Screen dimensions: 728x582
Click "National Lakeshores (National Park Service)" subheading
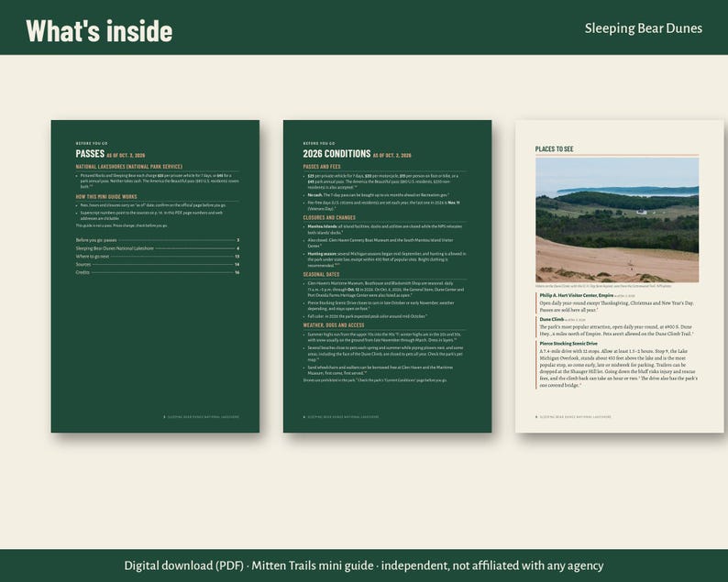pos(129,167)
